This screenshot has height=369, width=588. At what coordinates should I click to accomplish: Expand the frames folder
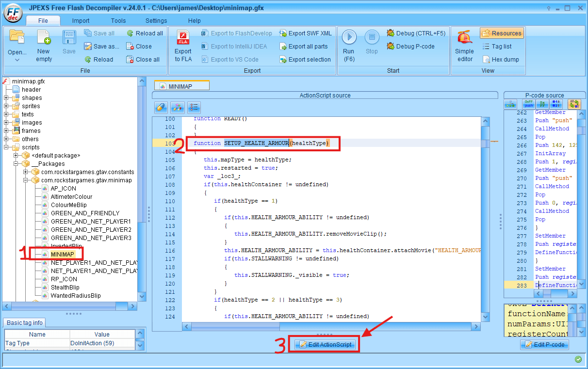(x=7, y=131)
